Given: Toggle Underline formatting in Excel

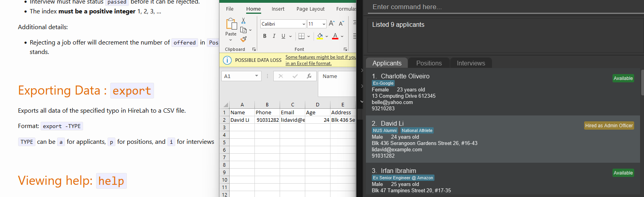Looking at the screenshot, I should click(283, 36).
